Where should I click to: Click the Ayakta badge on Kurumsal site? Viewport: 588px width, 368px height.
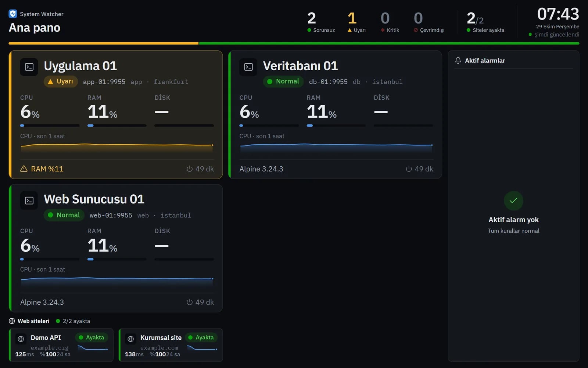pos(201,337)
